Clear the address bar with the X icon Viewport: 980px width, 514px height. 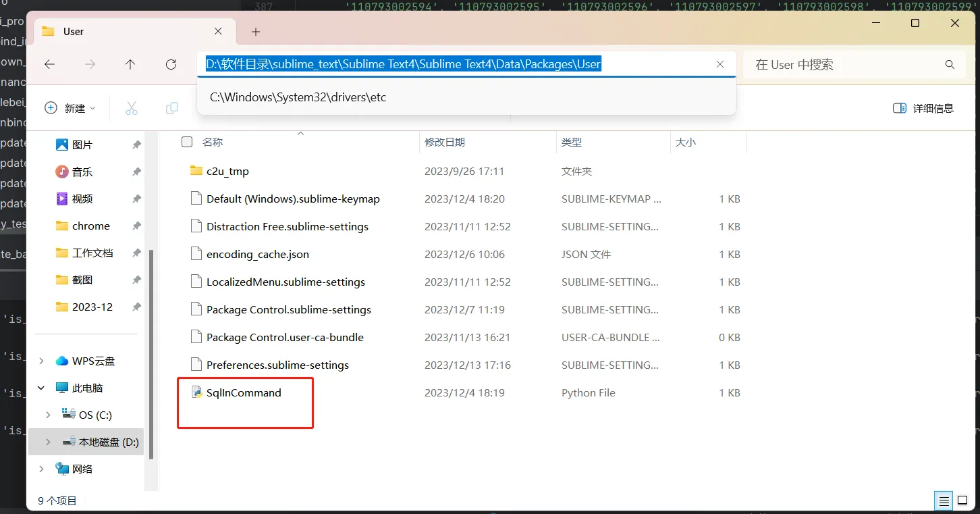(719, 64)
